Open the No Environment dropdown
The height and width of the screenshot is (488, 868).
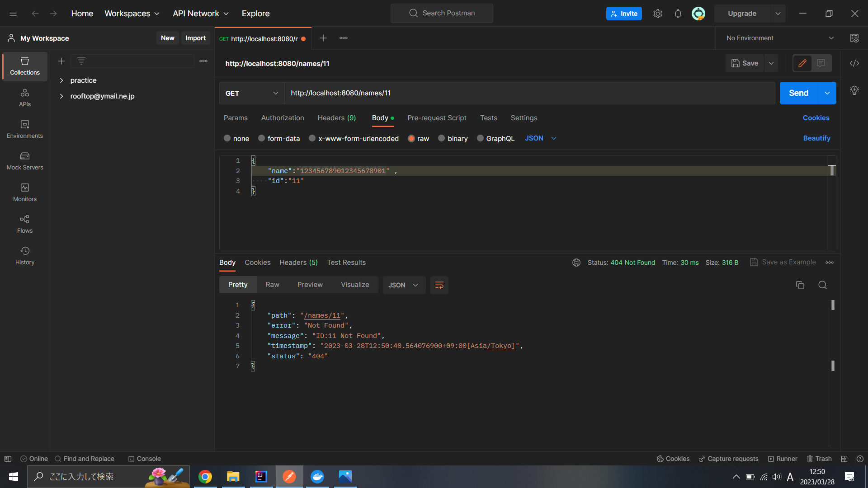[x=780, y=38]
